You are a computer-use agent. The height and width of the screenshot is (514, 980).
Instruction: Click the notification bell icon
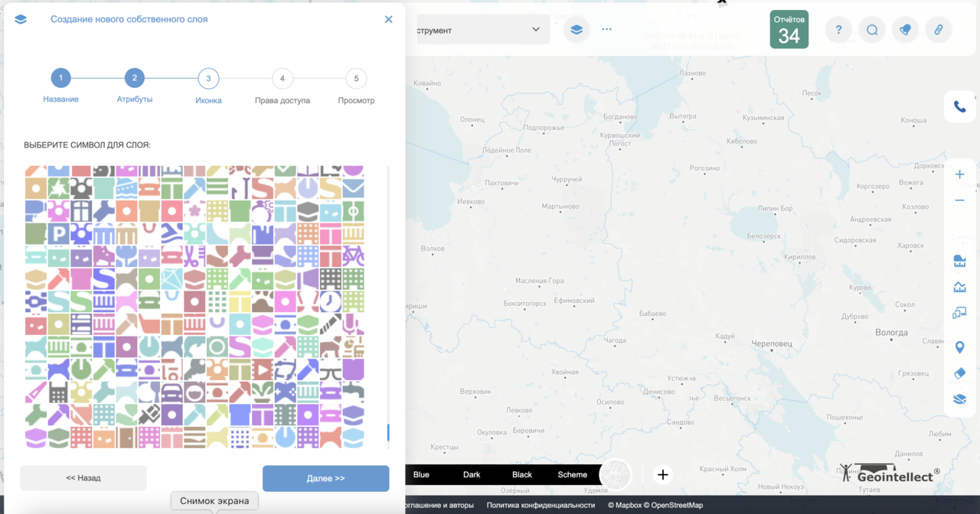905,29
